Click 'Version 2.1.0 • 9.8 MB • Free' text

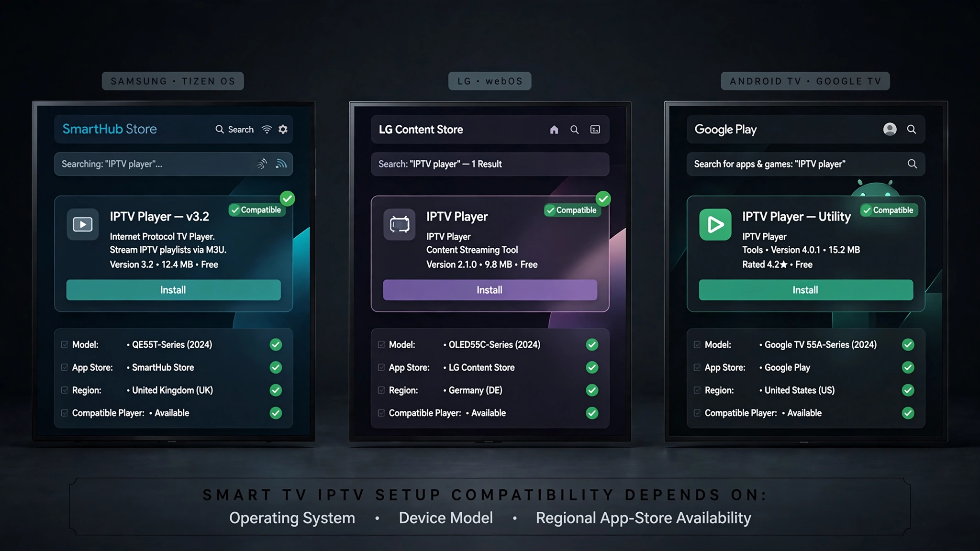pyautogui.click(x=482, y=264)
